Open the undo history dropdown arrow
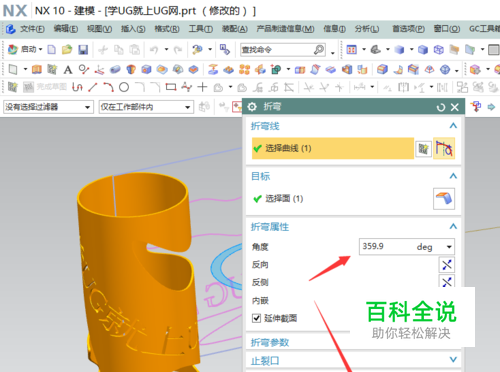This screenshot has height=372, width=500. (166, 50)
